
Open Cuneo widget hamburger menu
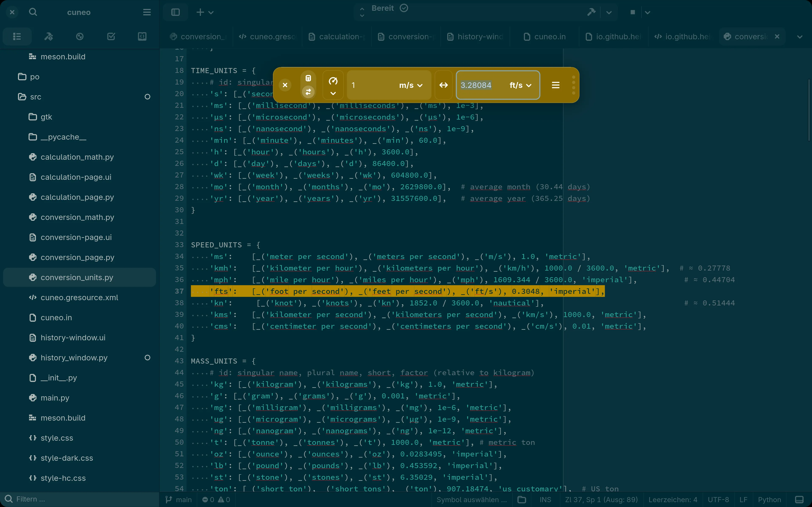coord(555,85)
